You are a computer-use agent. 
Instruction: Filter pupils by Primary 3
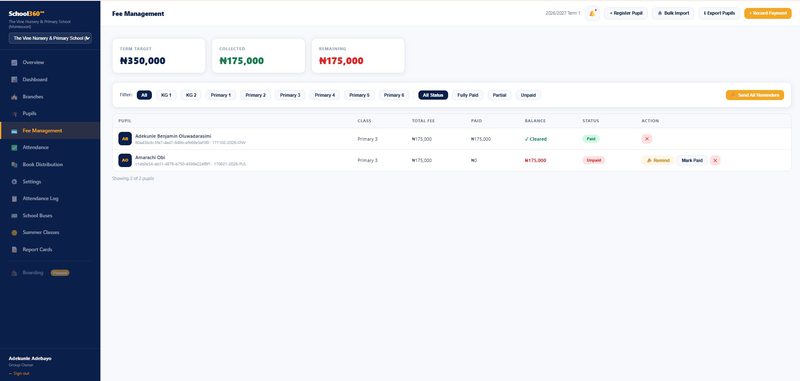(290, 95)
